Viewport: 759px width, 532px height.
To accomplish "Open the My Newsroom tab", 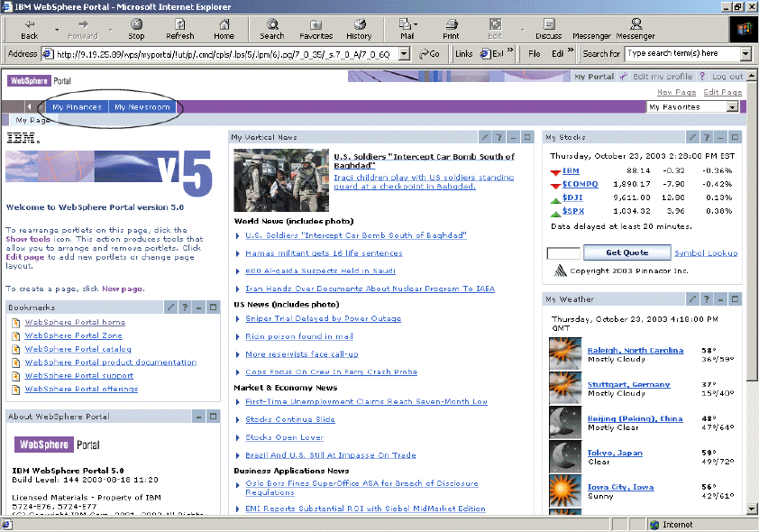I will [142, 107].
